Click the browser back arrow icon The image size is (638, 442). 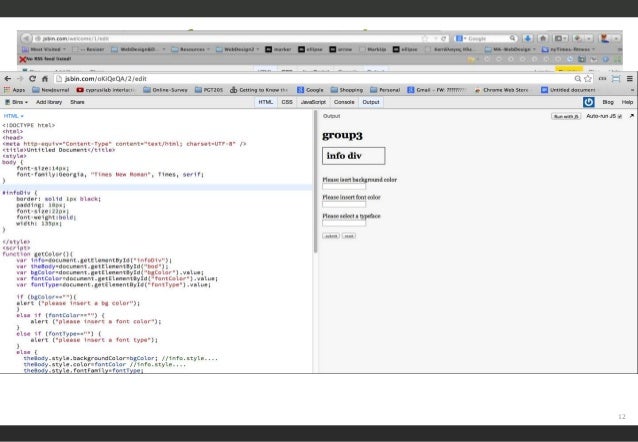[x=7, y=77]
